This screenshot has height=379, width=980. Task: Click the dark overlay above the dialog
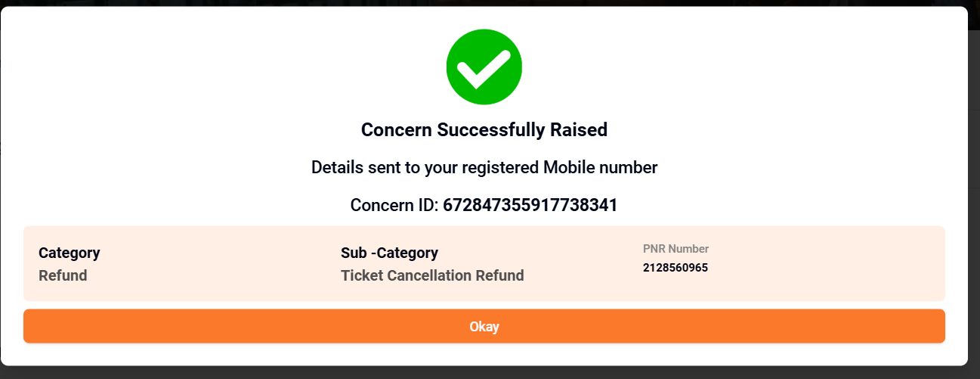tap(484, 3)
